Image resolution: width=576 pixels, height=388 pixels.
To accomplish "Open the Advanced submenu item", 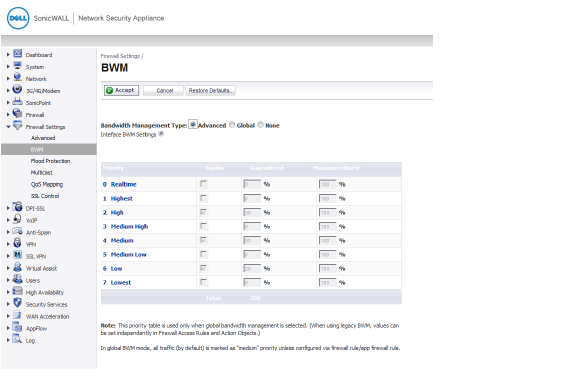I will click(x=43, y=138).
